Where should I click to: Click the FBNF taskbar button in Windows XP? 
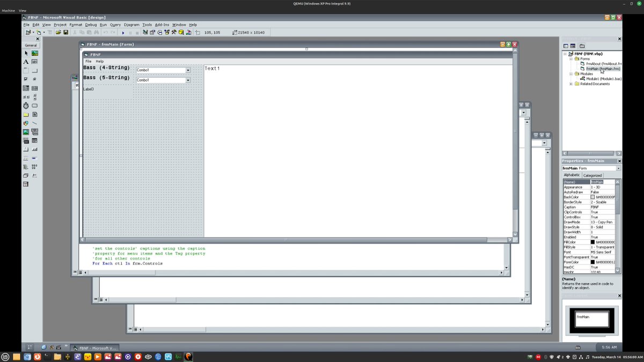coord(95,348)
